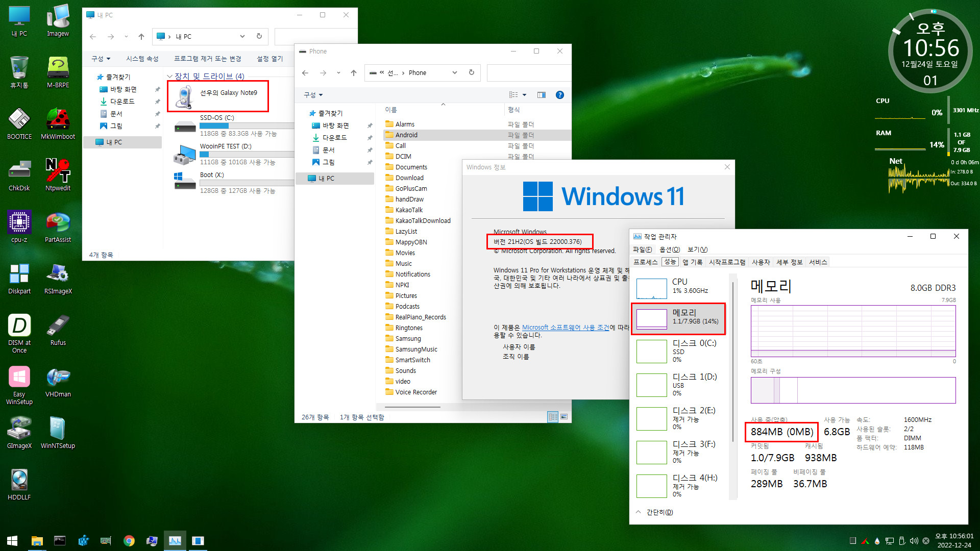The width and height of the screenshot is (980, 551).
Task: Open the GImageX desktop icon
Action: coord(19,432)
